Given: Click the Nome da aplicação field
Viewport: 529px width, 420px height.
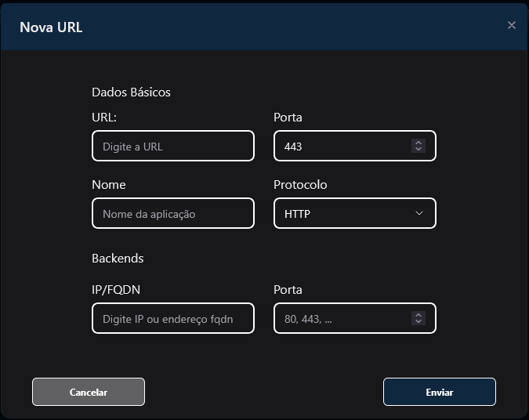Looking at the screenshot, I should [173, 214].
